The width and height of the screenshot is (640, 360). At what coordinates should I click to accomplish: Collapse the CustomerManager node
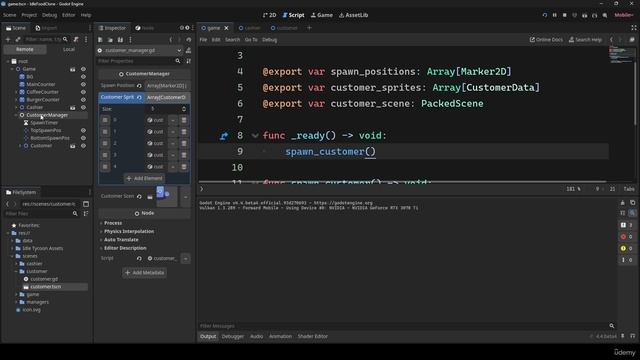(x=16, y=115)
